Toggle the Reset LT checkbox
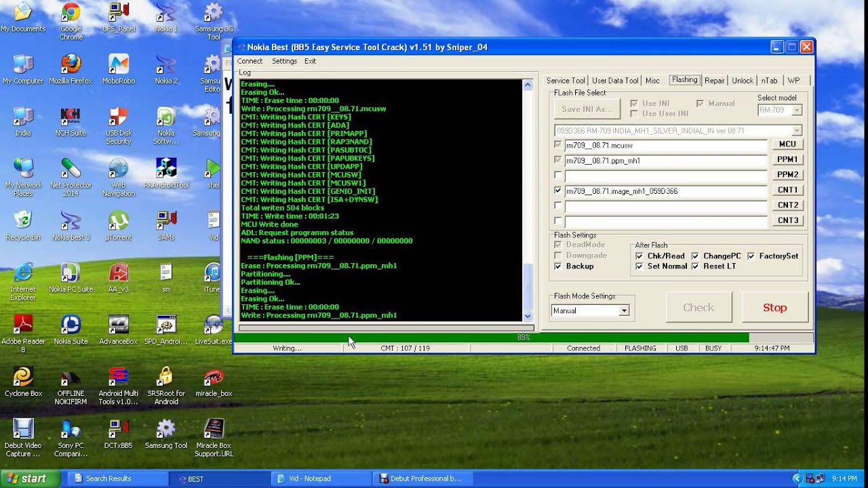This screenshot has width=868, height=488. pyautogui.click(x=695, y=266)
